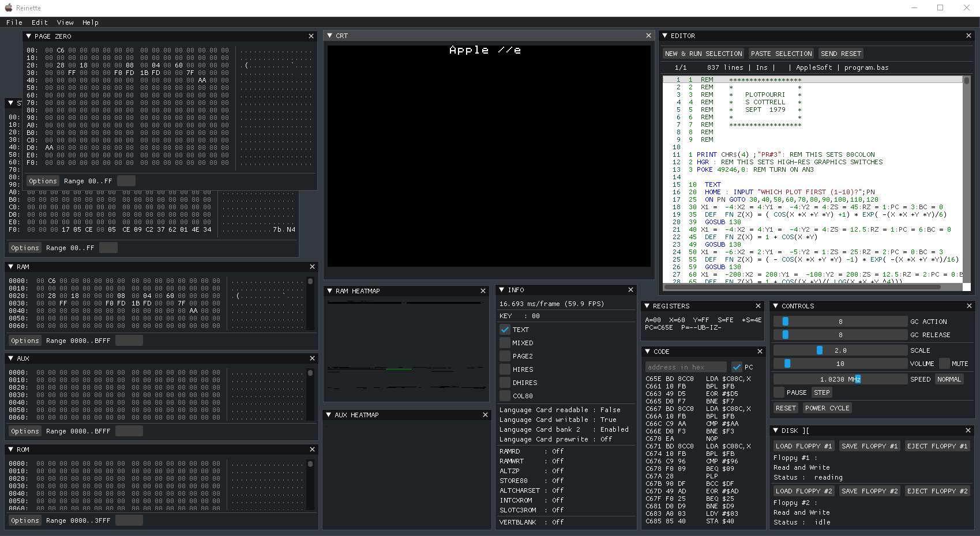Close the EDITOR panel
Viewport: 980px width, 536px height.
coord(968,36)
